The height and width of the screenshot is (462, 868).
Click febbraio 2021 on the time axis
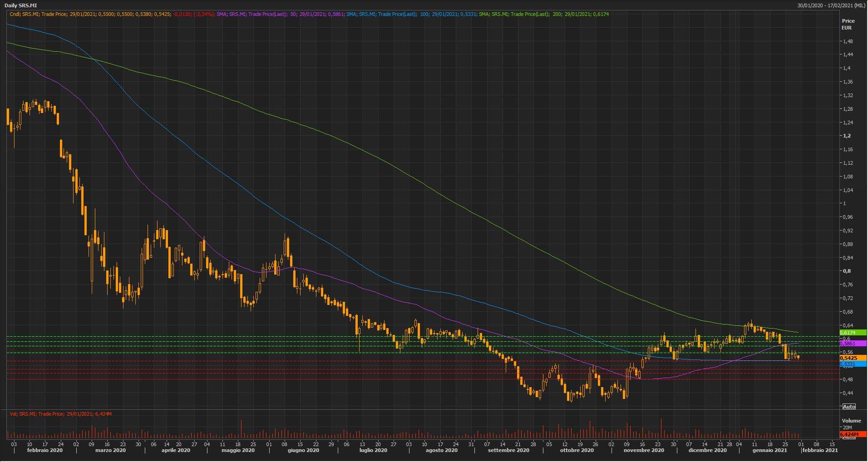[820, 450]
